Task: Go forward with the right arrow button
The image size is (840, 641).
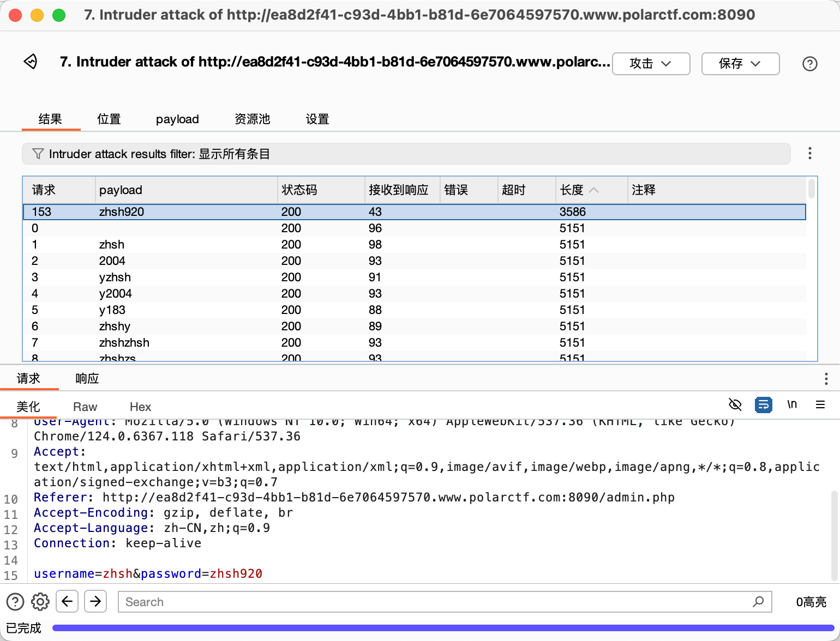Action: (x=95, y=601)
